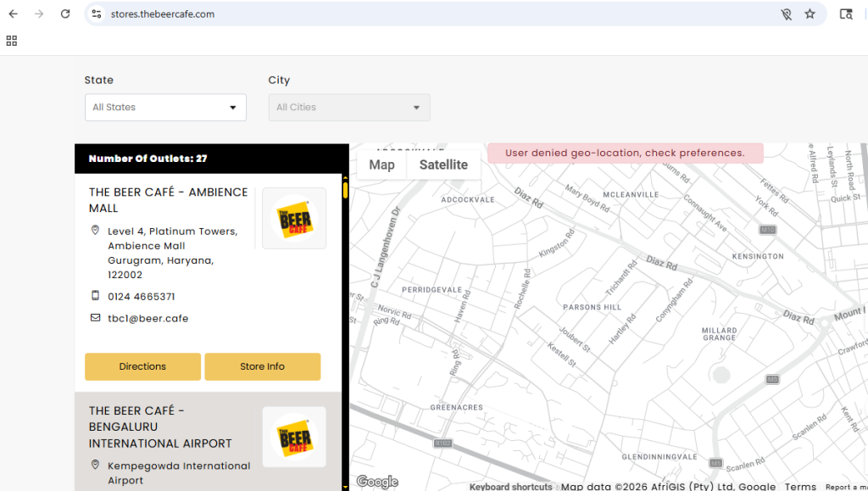Switch to Satellite view
This screenshot has height=491, width=868.
click(x=443, y=165)
